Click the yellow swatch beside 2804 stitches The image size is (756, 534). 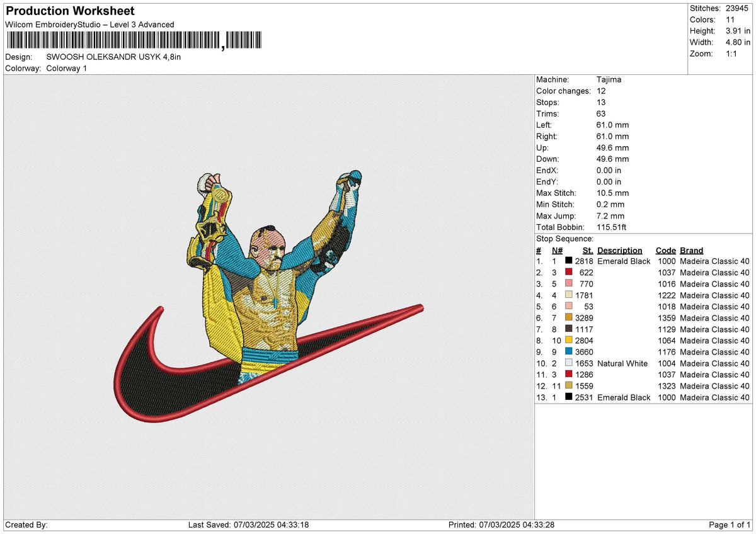(x=568, y=340)
